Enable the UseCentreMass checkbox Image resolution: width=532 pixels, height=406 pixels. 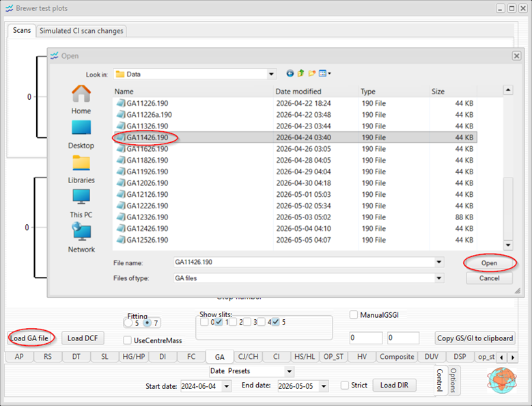(128, 340)
